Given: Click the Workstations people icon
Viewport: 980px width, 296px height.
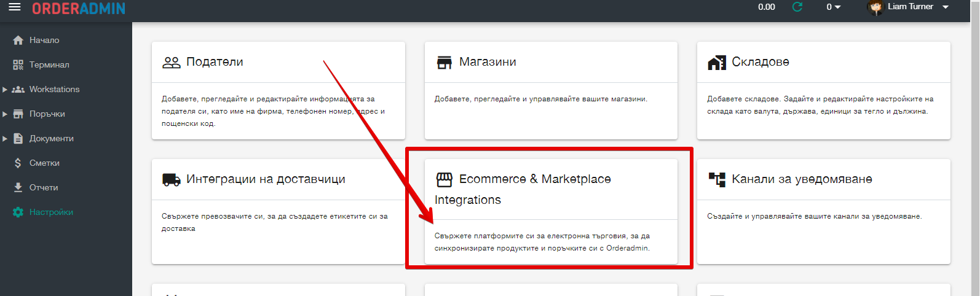Looking at the screenshot, I should pyautogui.click(x=18, y=89).
